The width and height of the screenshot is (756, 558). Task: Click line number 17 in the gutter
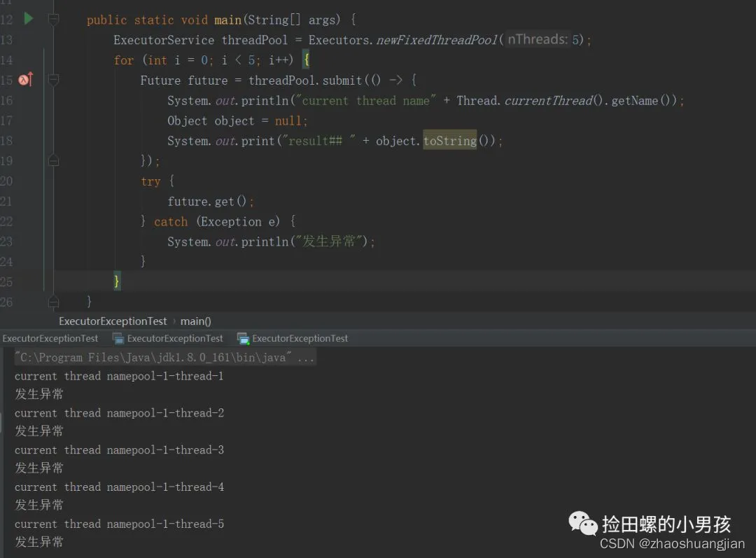tap(6, 120)
